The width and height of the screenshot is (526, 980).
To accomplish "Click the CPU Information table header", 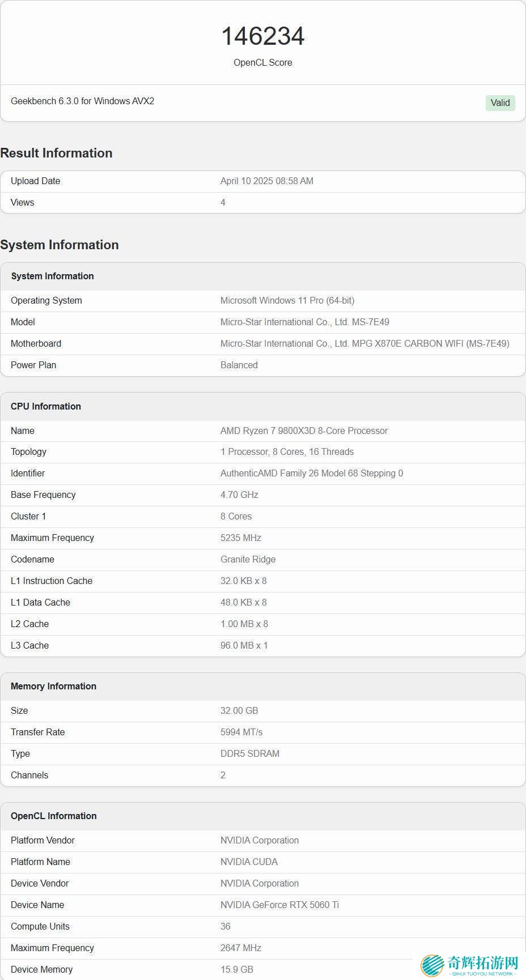I will (46, 406).
